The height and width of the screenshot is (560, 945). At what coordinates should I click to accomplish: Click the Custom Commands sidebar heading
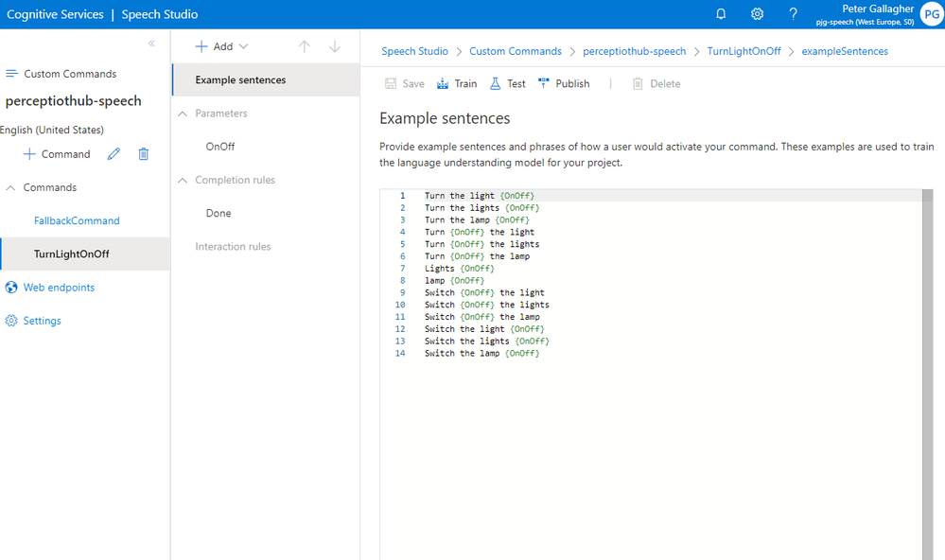(70, 74)
